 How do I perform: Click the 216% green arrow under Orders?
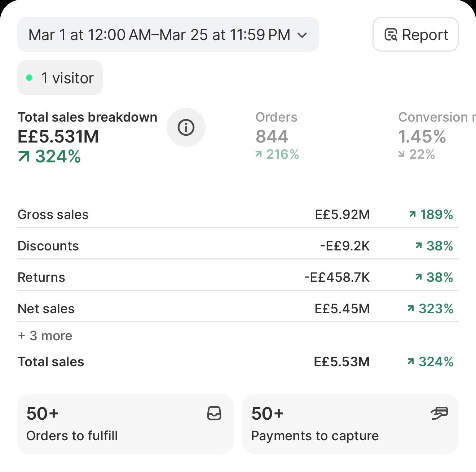(259, 154)
